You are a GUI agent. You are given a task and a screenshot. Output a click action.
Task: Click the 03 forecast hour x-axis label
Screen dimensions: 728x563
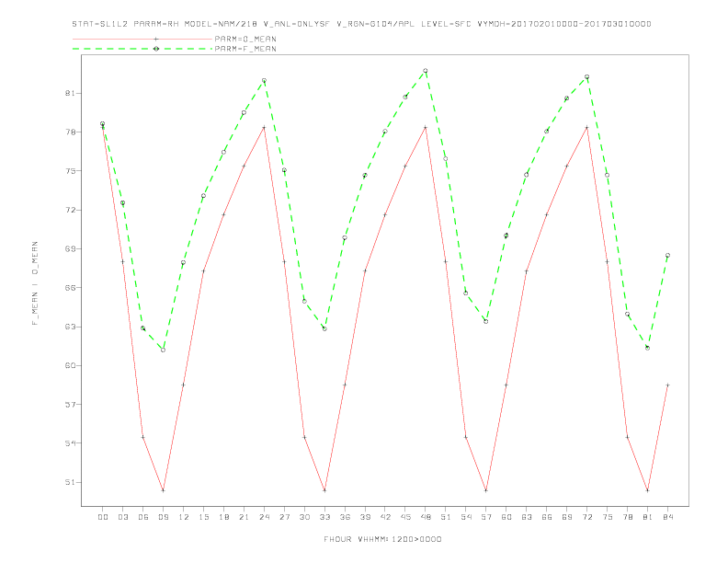click(122, 517)
